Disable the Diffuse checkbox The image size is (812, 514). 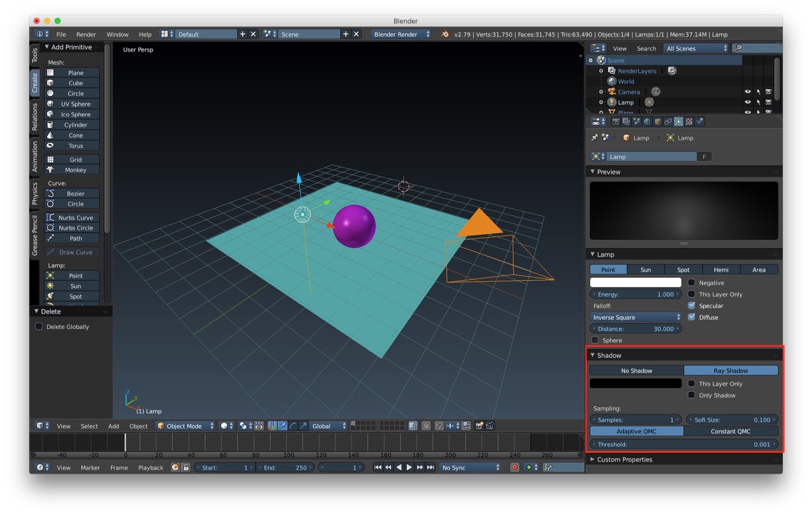coord(691,317)
